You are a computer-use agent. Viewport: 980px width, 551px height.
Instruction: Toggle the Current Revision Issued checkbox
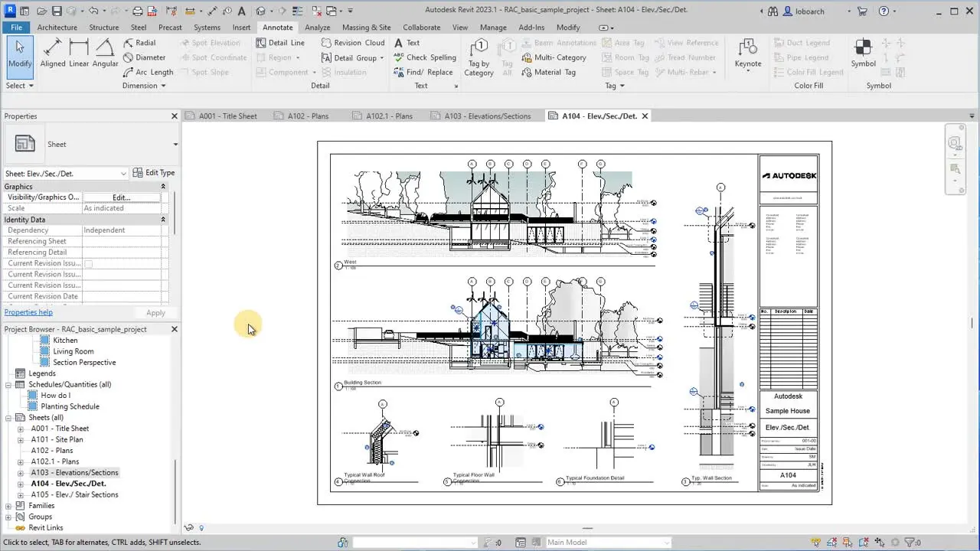coord(88,263)
